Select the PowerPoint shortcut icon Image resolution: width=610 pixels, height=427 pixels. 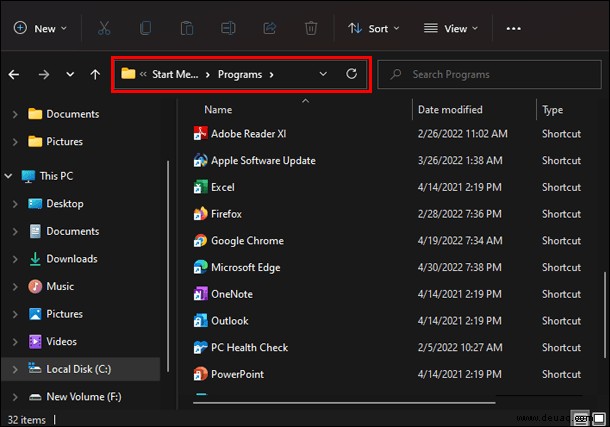(x=200, y=374)
